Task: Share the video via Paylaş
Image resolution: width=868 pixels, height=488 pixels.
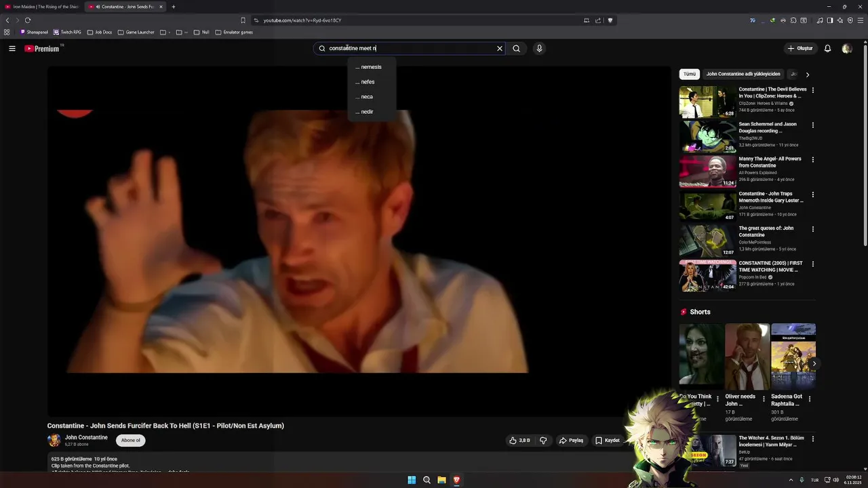Action: coord(571,441)
